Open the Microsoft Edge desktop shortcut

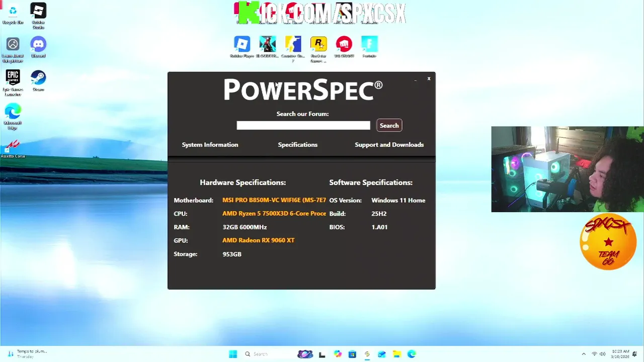[13, 116]
